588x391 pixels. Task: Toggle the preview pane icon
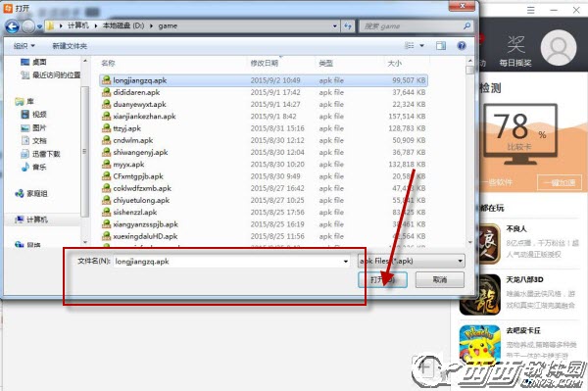click(x=441, y=46)
